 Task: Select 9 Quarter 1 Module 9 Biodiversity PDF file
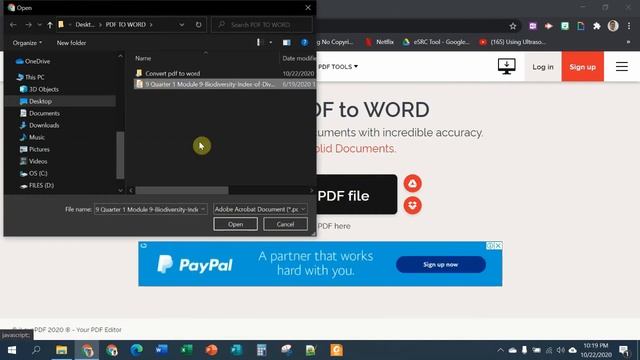[225, 84]
